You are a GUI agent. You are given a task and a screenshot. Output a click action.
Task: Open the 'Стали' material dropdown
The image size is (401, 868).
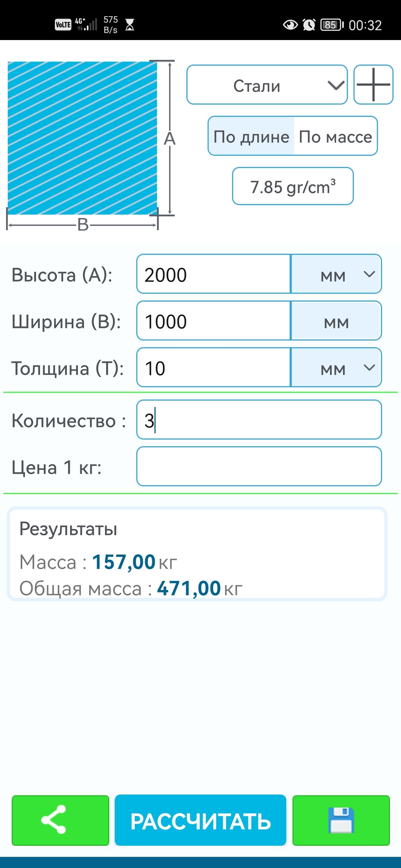click(x=267, y=85)
